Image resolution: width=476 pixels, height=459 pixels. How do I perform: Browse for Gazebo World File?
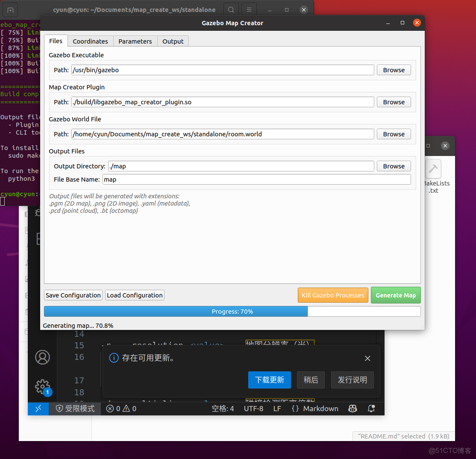tap(394, 134)
